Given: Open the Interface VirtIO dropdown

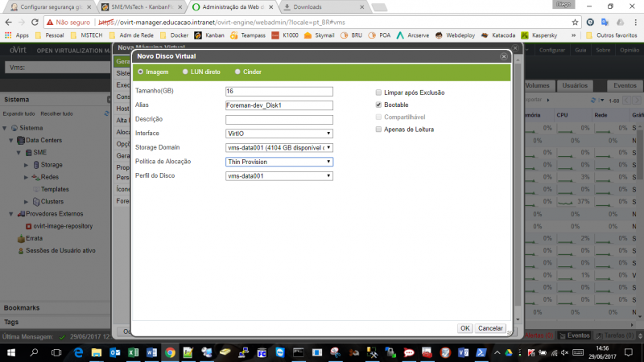Looking at the screenshot, I should coord(279,134).
